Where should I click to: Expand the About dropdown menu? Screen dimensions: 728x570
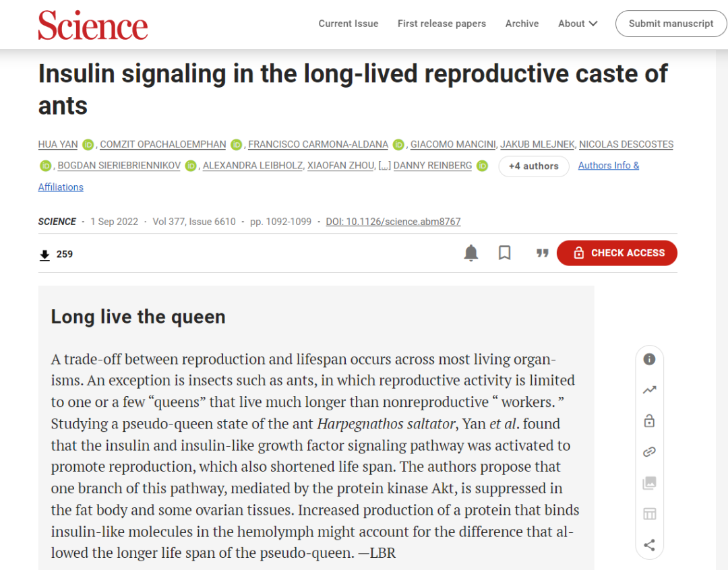point(578,24)
